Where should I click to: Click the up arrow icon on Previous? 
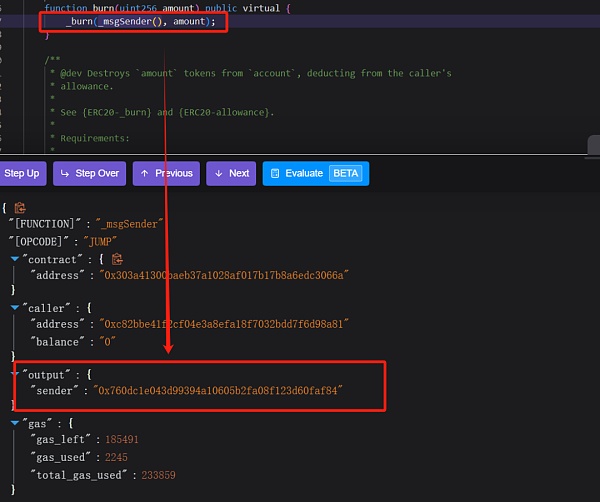[145, 173]
